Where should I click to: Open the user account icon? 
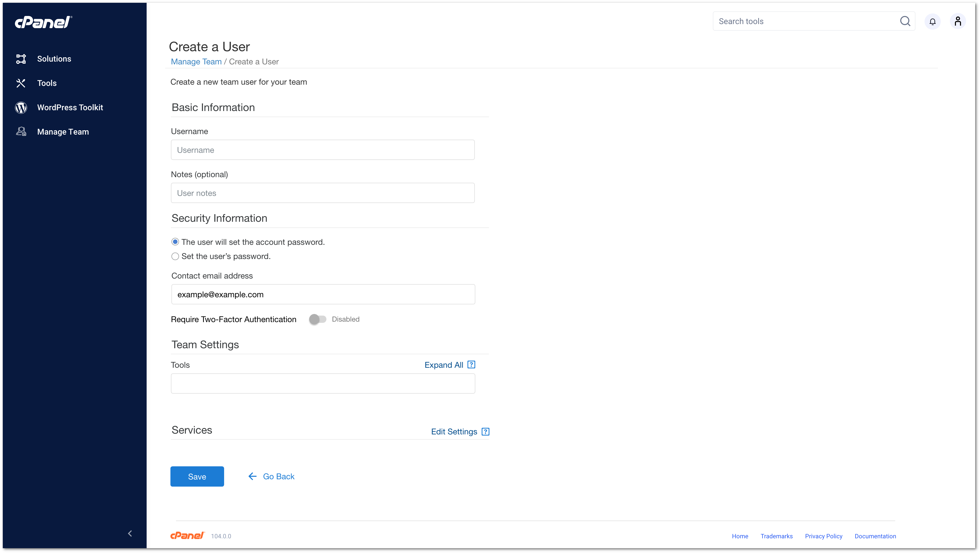[x=958, y=21]
